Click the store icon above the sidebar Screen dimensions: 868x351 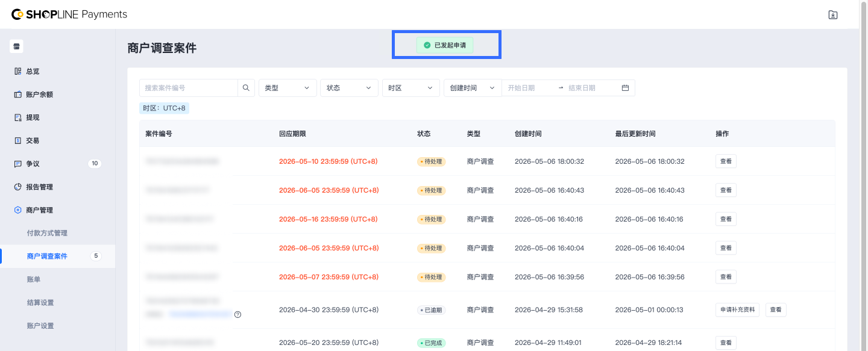(17, 46)
